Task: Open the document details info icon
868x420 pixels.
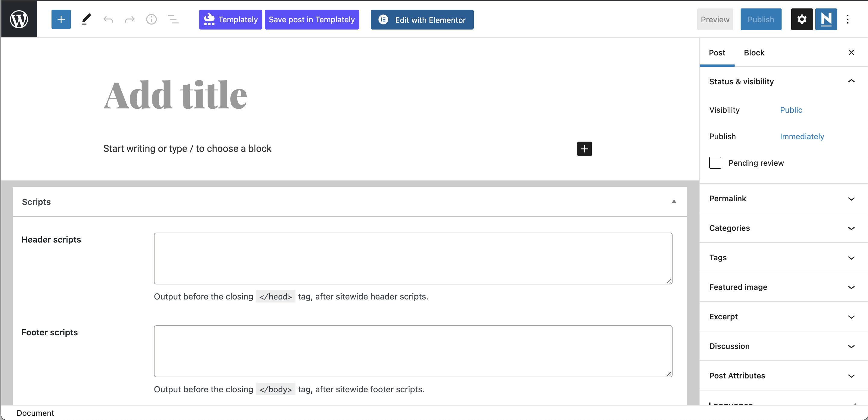Action: 151,19
